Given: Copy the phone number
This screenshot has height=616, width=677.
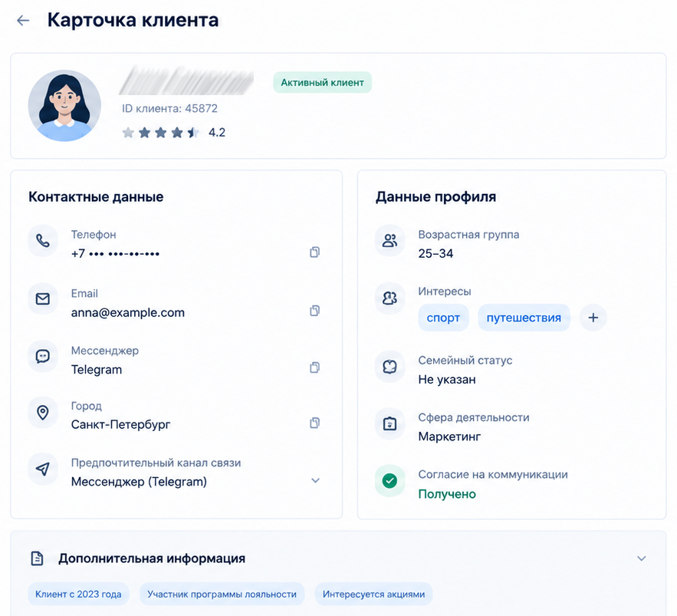Looking at the screenshot, I should [x=315, y=252].
